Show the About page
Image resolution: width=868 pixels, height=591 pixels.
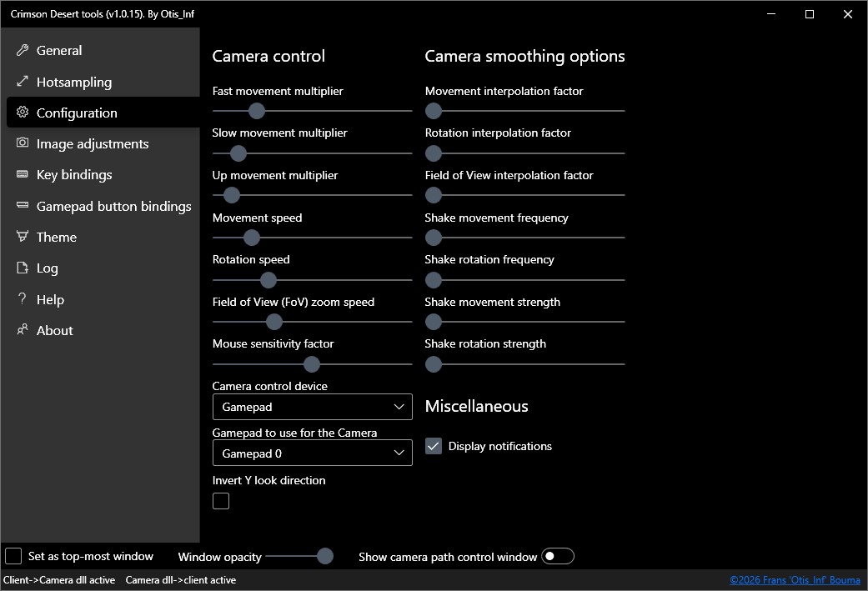(103, 330)
